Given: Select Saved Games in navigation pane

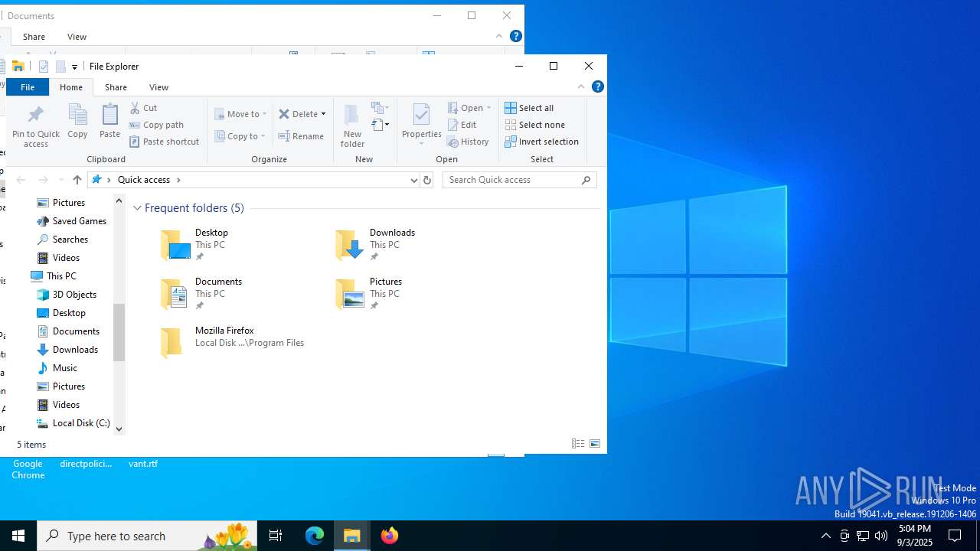Looking at the screenshot, I should point(72,221).
